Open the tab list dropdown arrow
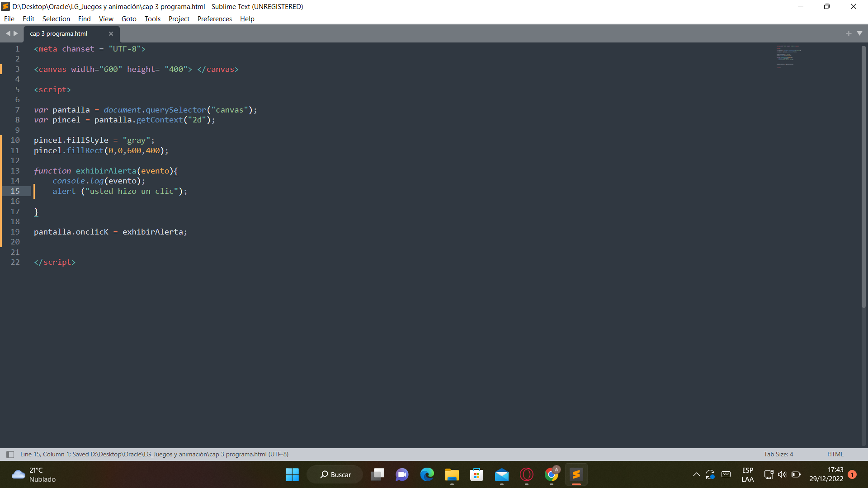Screen dimensions: 868x488 [x=859, y=33]
